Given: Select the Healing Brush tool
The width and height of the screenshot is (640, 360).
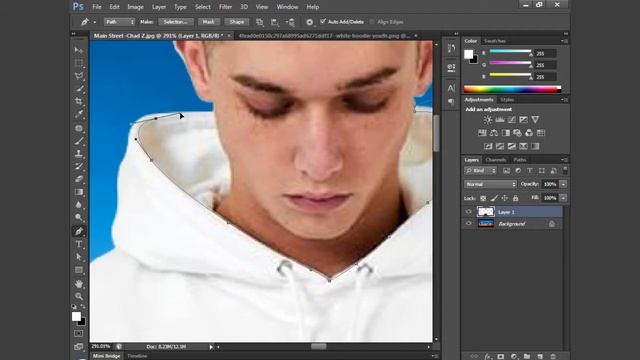Looking at the screenshot, I should pyautogui.click(x=79, y=128).
